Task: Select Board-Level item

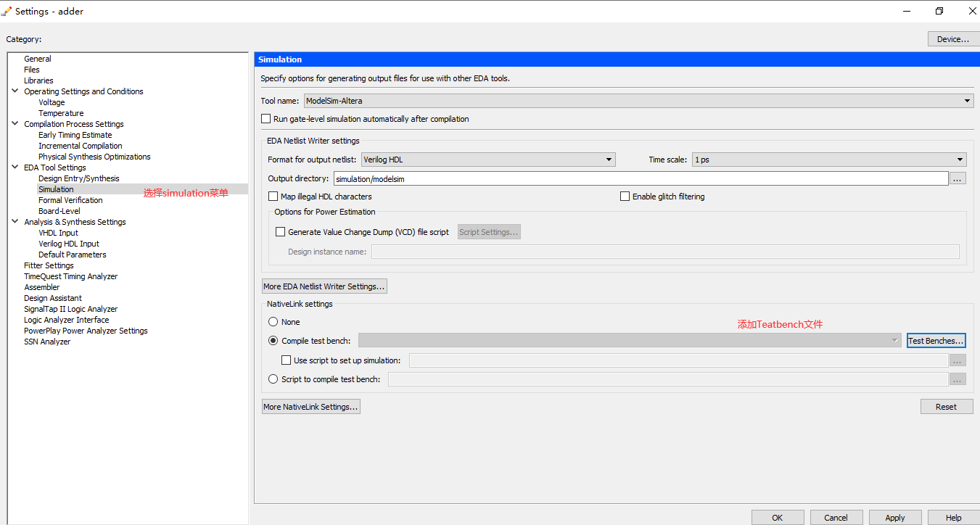Action: coord(59,211)
